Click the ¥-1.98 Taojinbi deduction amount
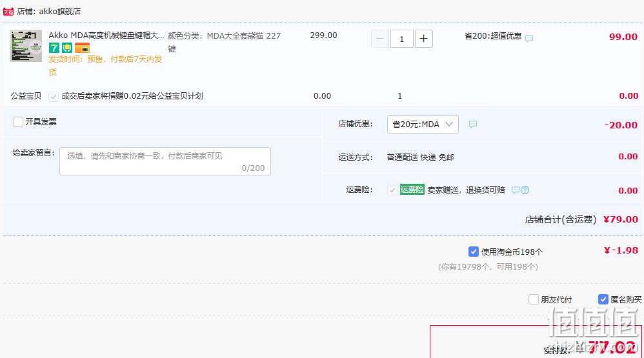Image resolution: width=644 pixels, height=358 pixels. [621, 250]
